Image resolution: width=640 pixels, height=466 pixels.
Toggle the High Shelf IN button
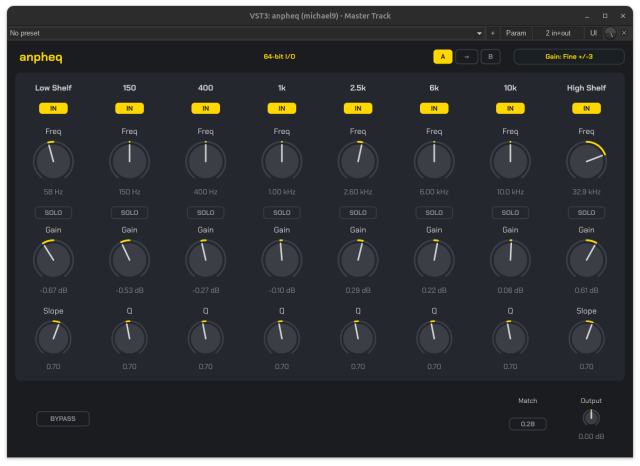pos(587,109)
